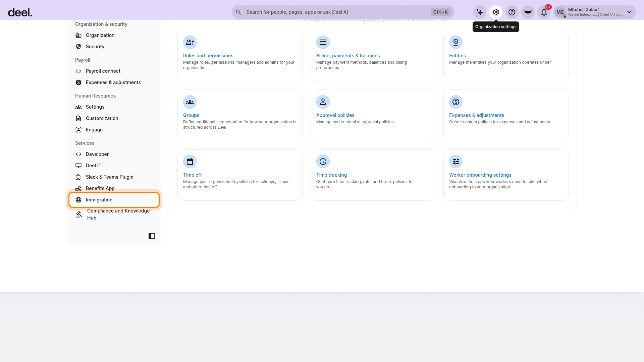The height and width of the screenshot is (362, 644).
Task: Click the Groups people icon
Action: (190, 102)
